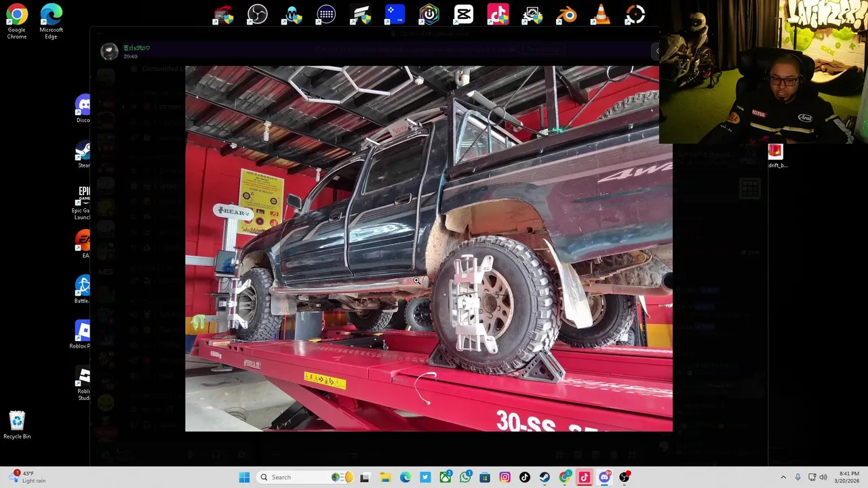Open Steam desktop shortcut

coord(83,154)
